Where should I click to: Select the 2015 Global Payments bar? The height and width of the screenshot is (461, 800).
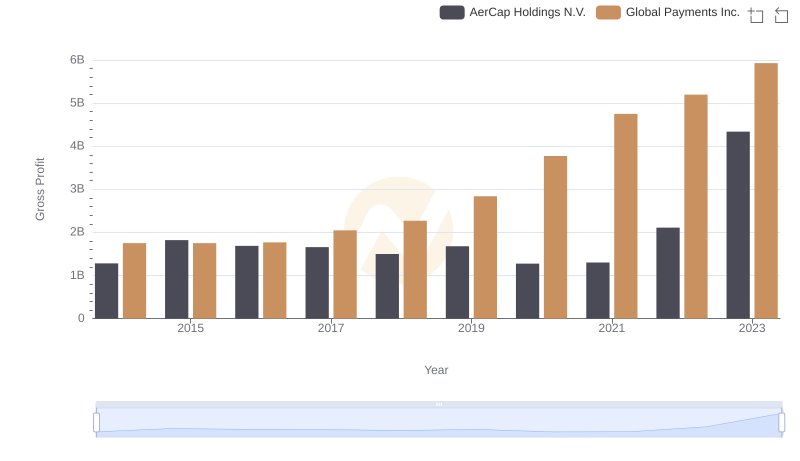pyautogui.click(x=205, y=280)
